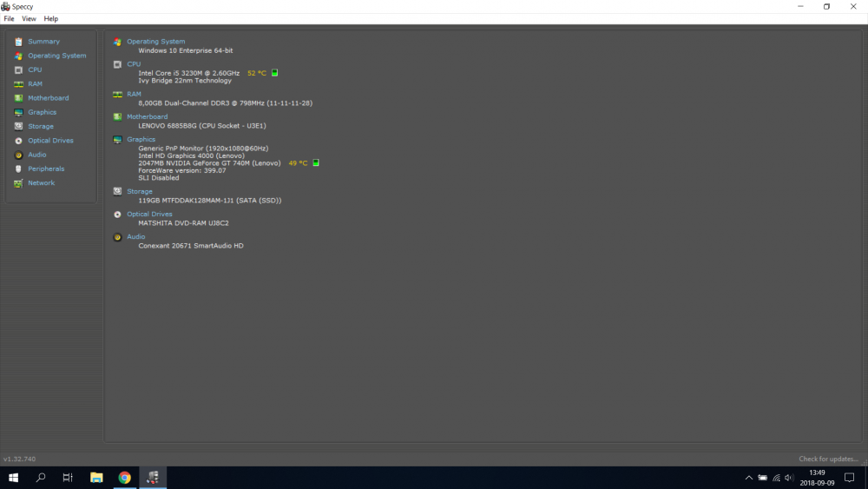Open taskbar Search

click(41, 478)
